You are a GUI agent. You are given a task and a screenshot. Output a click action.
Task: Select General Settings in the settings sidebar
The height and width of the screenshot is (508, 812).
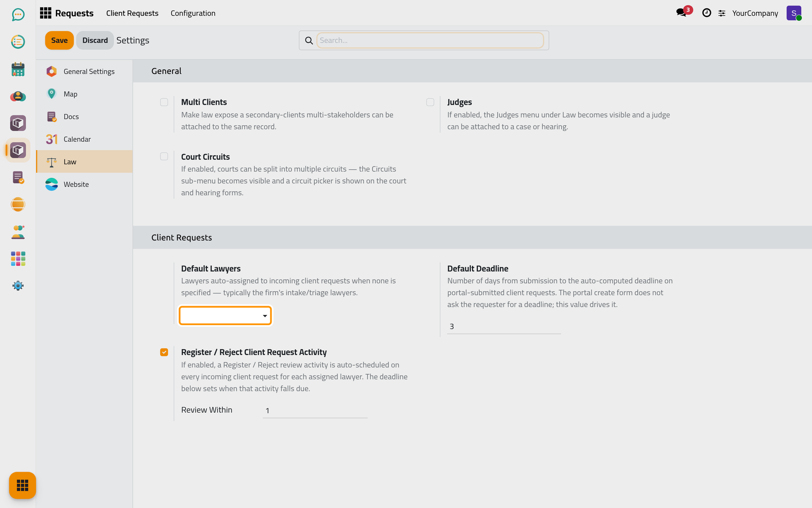point(85,72)
